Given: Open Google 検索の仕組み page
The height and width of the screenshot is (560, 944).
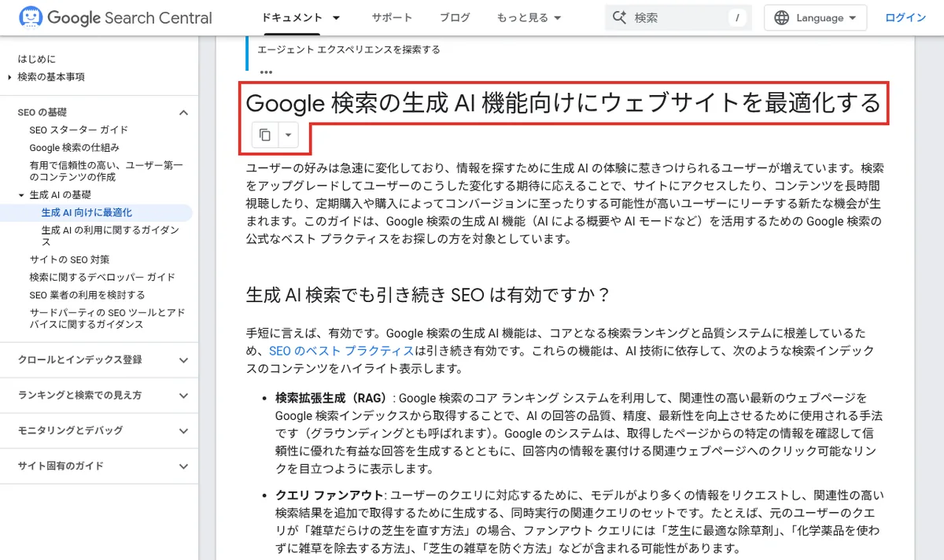Looking at the screenshot, I should coord(75,148).
